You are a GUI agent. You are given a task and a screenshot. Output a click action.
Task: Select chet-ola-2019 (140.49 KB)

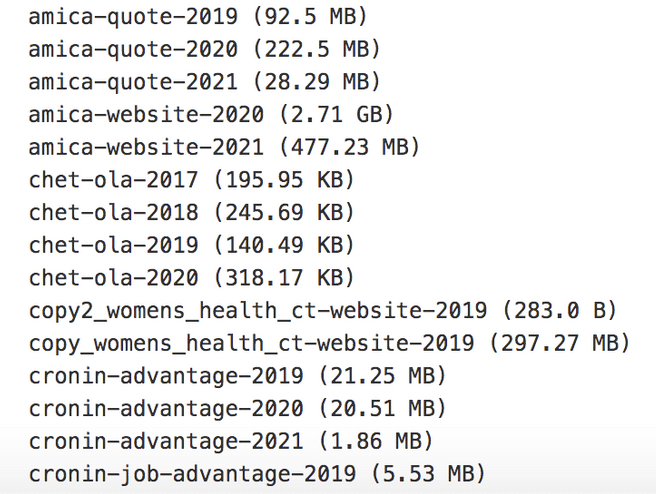(192, 246)
